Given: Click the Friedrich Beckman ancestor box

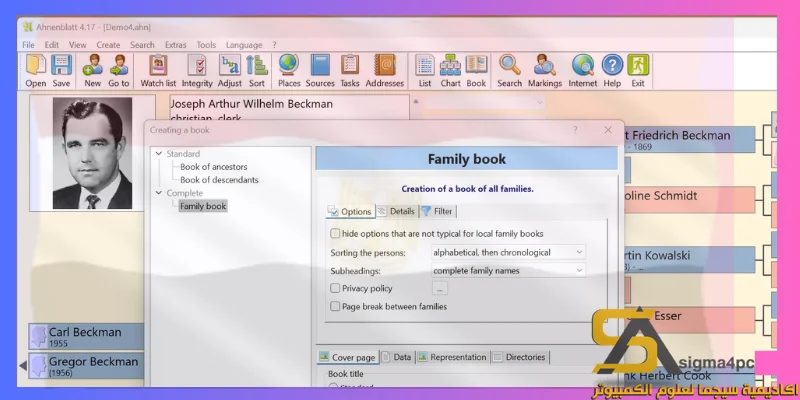Looking at the screenshot, I should [x=689, y=140].
